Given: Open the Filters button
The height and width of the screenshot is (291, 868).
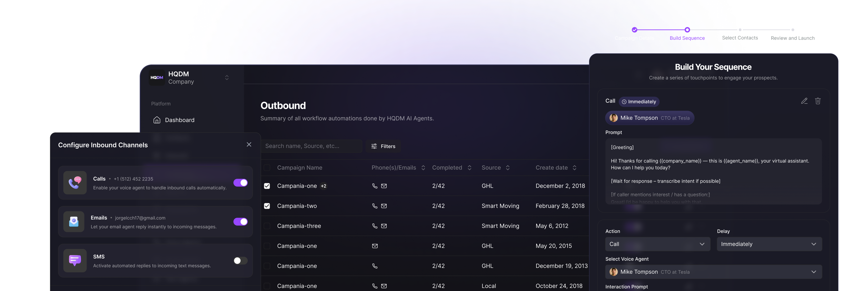Looking at the screenshot, I should point(383,146).
